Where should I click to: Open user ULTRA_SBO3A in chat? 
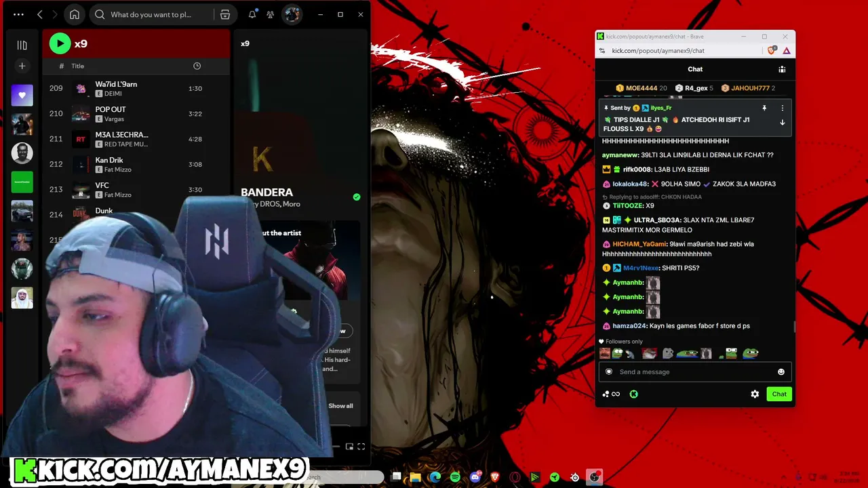(656, 220)
